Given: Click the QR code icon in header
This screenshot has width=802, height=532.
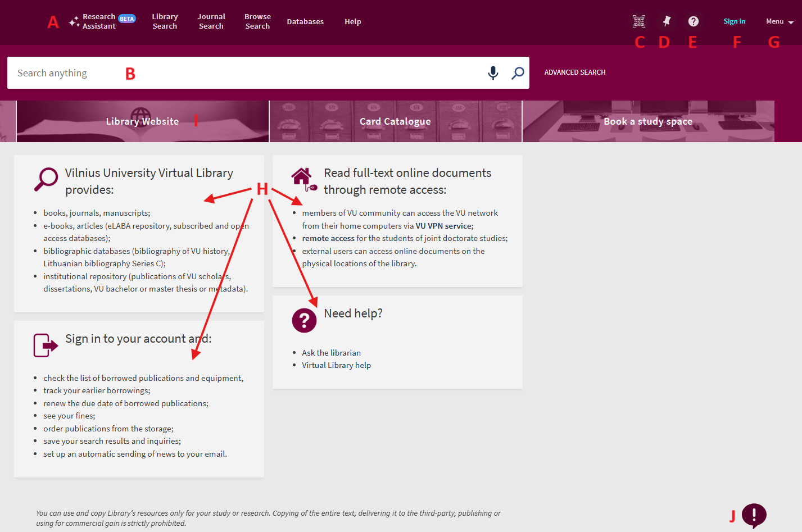Looking at the screenshot, I should tap(638, 21).
